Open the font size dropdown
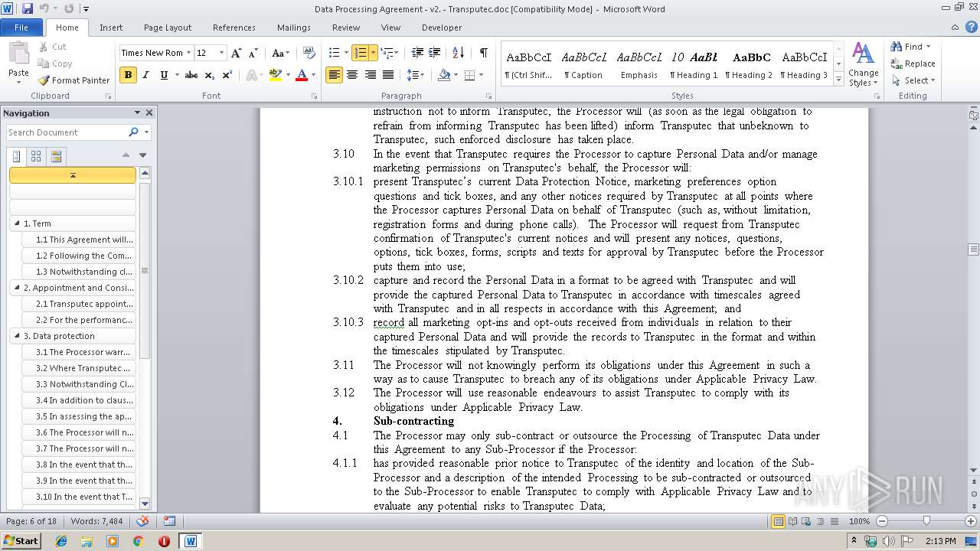 (x=222, y=53)
